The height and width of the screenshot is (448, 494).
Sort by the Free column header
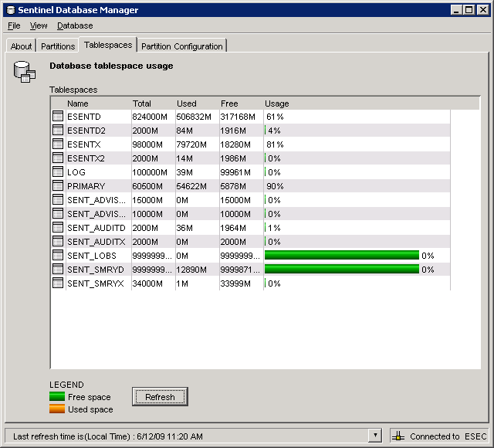coord(229,104)
